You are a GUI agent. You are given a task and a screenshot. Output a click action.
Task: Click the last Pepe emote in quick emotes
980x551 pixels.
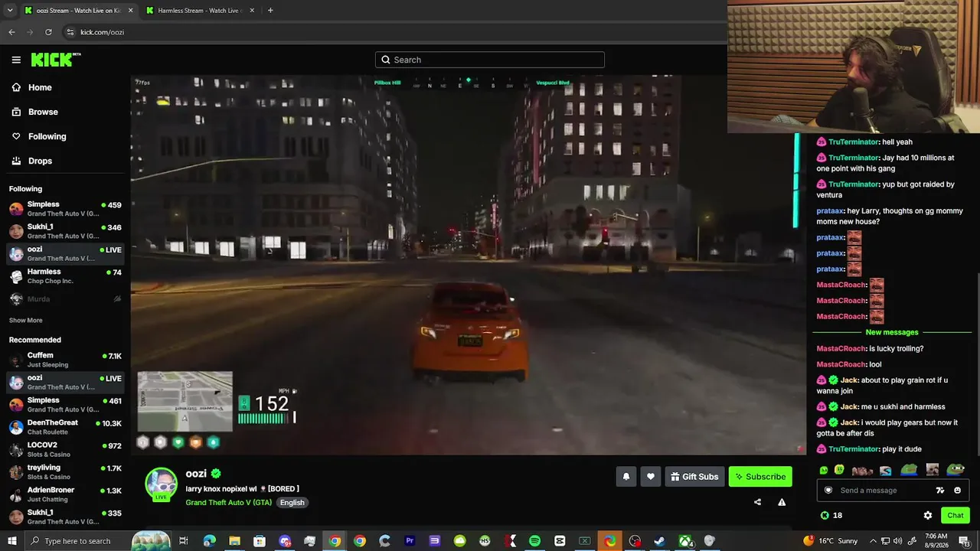(955, 470)
